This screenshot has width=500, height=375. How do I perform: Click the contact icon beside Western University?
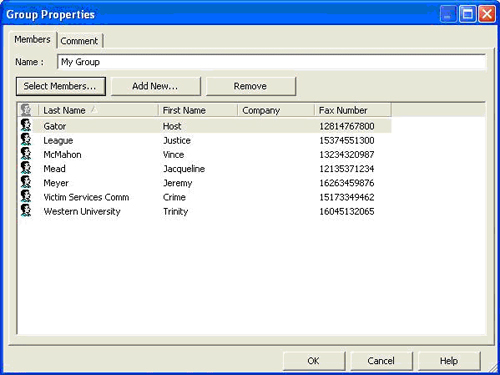click(x=26, y=210)
